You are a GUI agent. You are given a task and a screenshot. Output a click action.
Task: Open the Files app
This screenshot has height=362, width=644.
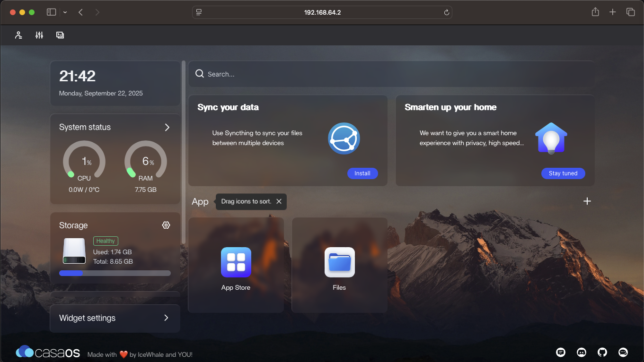click(339, 263)
